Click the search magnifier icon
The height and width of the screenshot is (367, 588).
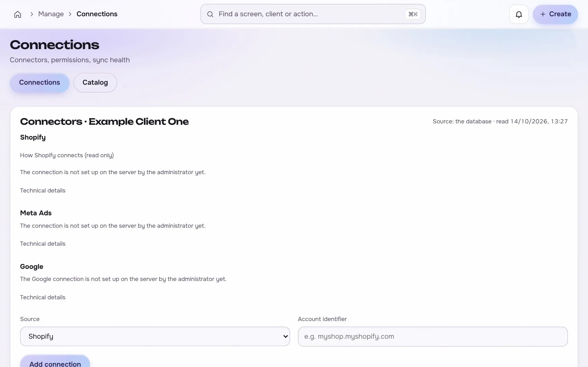coord(210,14)
